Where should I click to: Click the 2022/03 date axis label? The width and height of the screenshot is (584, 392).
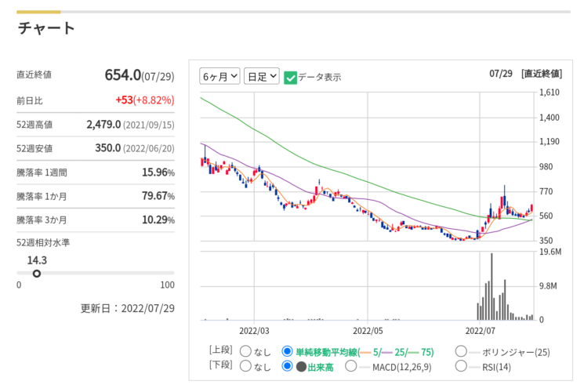click(254, 331)
